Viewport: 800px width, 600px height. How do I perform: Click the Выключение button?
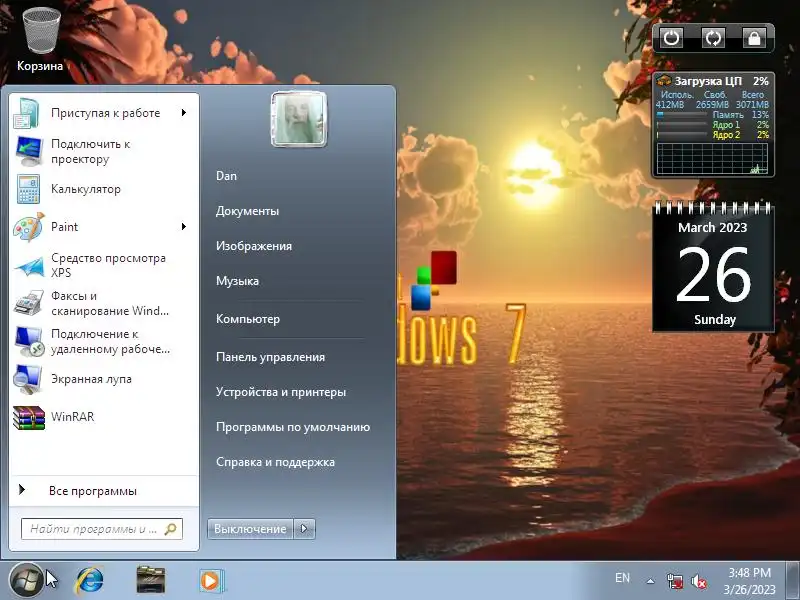[x=250, y=529]
